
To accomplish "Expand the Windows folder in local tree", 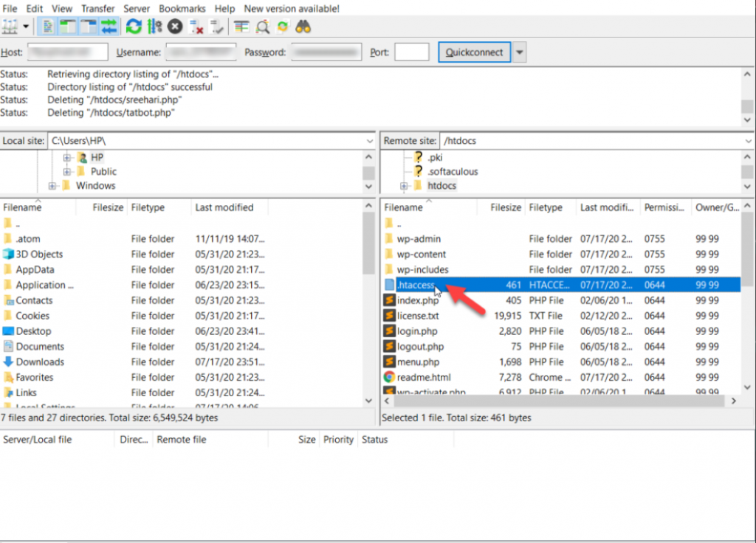I will tap(53, 186).
